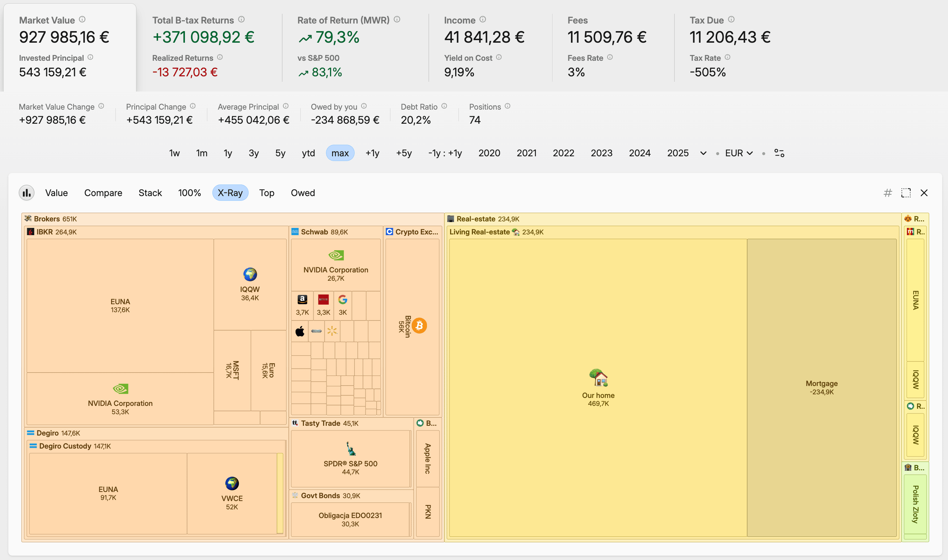The image size is (948, 560).
Task: Select the -1y : +1y range
Action: click(445, 153)
